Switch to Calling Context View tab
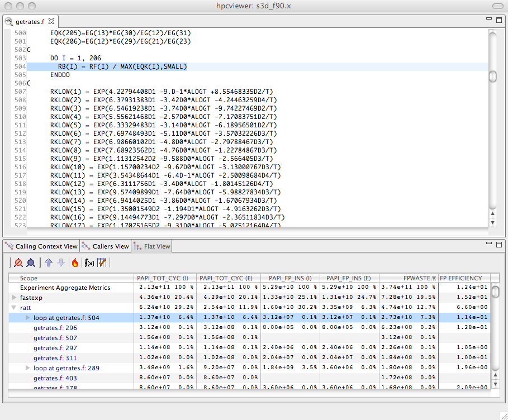 coord(41,246)
